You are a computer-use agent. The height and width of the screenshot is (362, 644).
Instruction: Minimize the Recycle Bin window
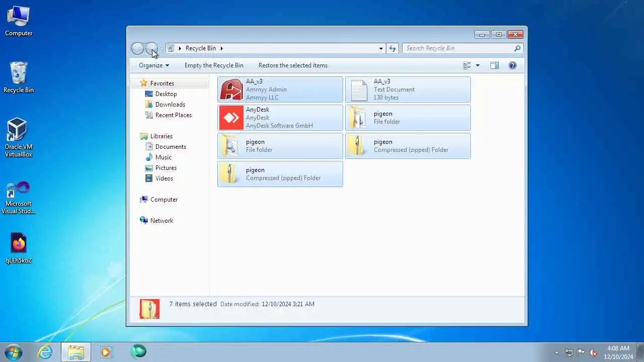click(x=481, y=35)
